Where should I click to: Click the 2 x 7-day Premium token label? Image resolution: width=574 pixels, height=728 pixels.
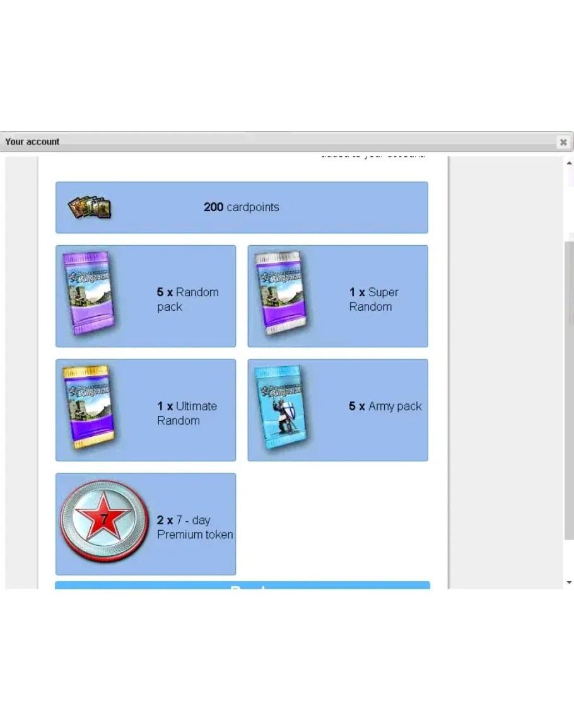(x=195, y=528)
